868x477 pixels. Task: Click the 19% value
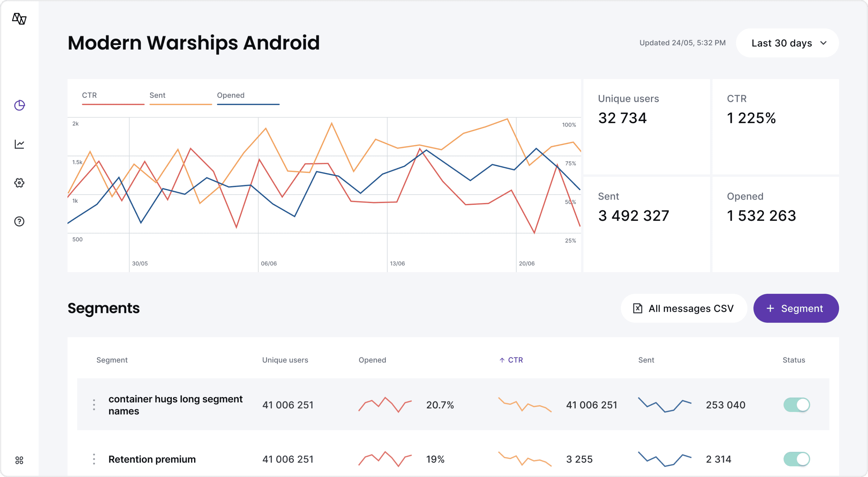(435, 459)
